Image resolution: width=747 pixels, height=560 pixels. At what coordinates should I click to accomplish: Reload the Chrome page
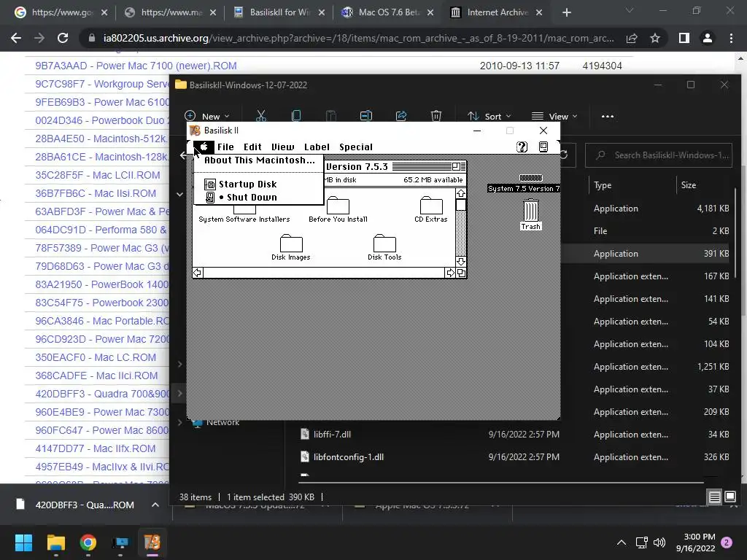63,38
